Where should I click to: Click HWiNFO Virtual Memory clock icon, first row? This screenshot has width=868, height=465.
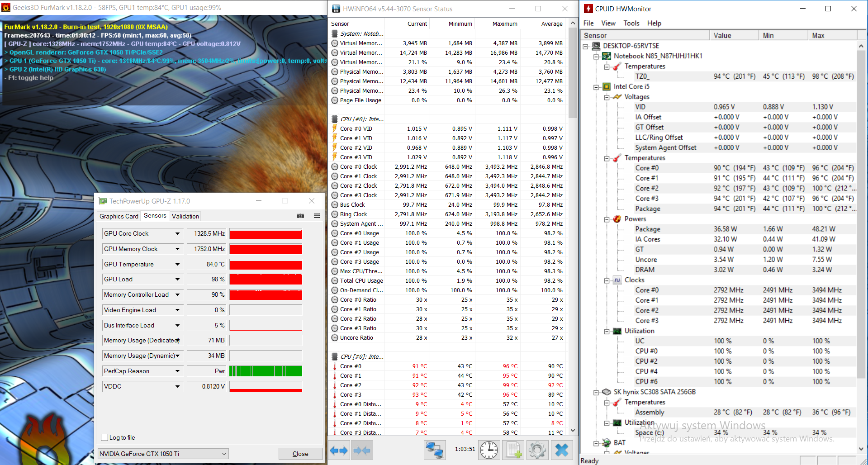pos(335,43)
